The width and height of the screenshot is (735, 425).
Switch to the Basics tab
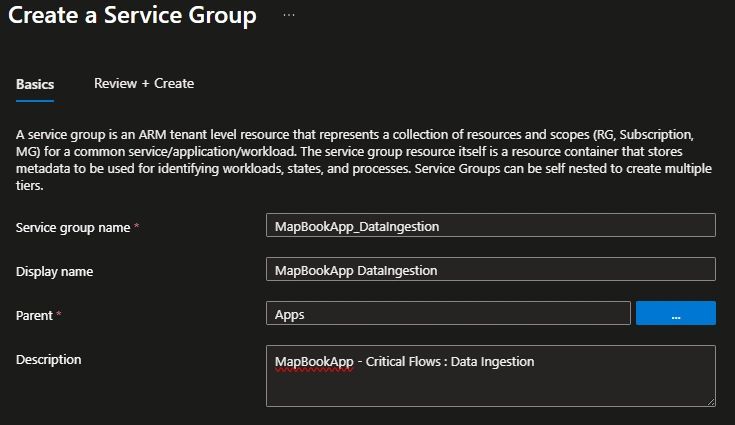click(35, 84)
